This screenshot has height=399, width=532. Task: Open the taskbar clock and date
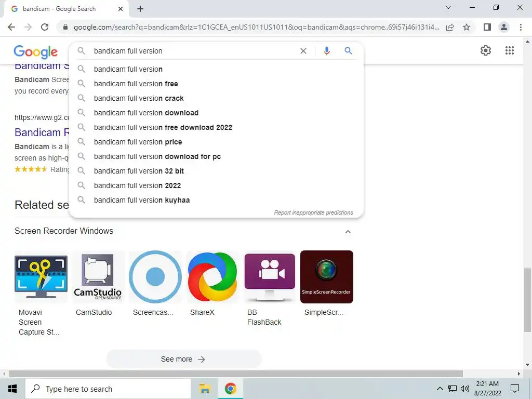(487, 389)
